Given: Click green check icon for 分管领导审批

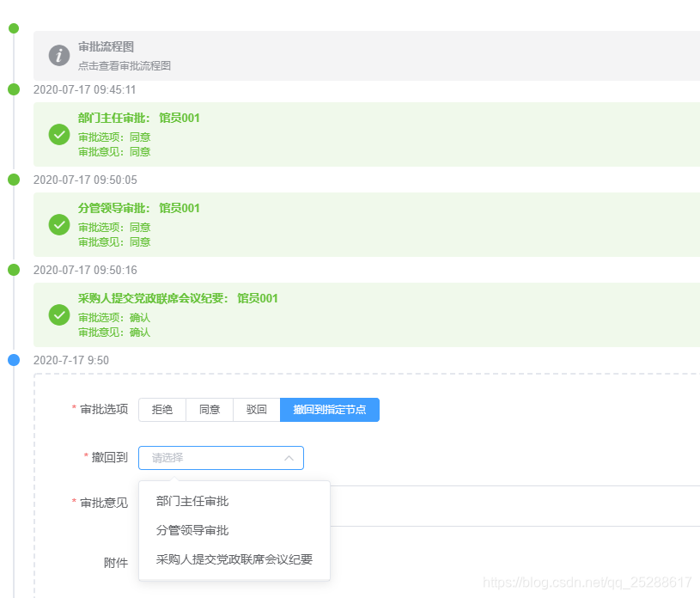Looking at the screenshot, I should pyautogui.click(x=59, y=224).
